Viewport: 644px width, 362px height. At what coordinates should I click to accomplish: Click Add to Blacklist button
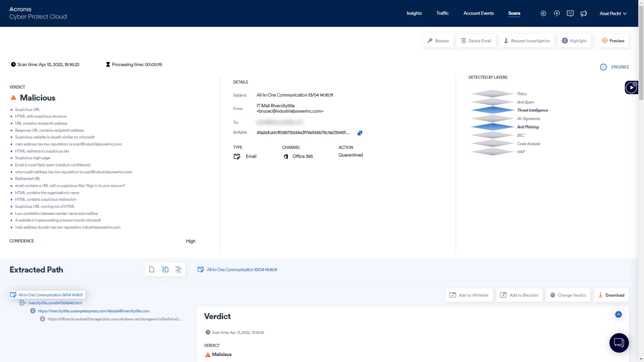tap(519, 295)
